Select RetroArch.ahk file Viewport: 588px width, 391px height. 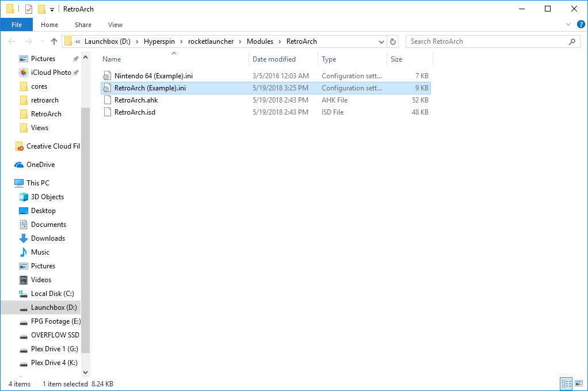[x=265, y=100]
